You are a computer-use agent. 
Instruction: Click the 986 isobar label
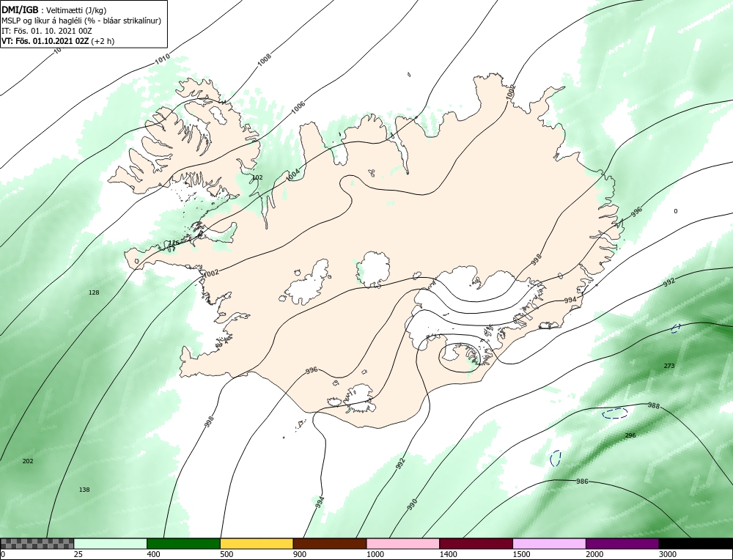coord(582,482)
